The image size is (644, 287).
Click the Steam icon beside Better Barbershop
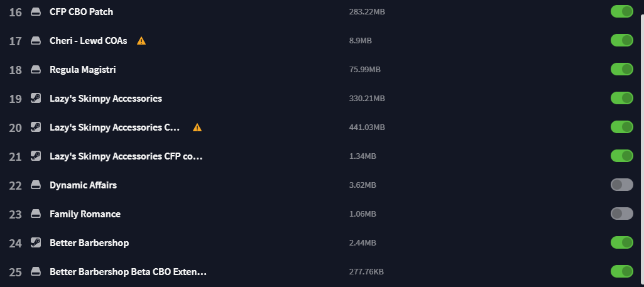point(36,243)
